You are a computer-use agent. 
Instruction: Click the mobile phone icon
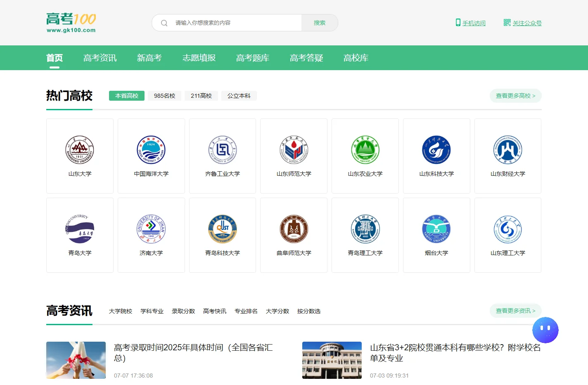coord(458,22)
